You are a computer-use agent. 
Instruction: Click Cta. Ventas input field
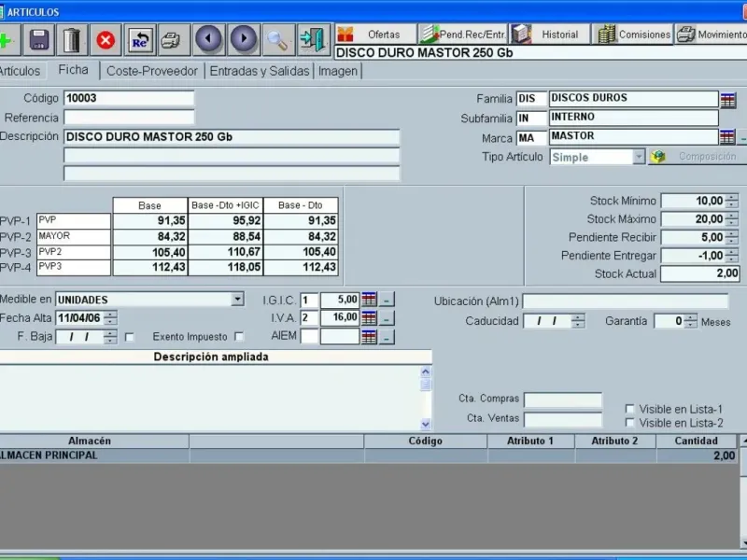[x=563, y=419]
